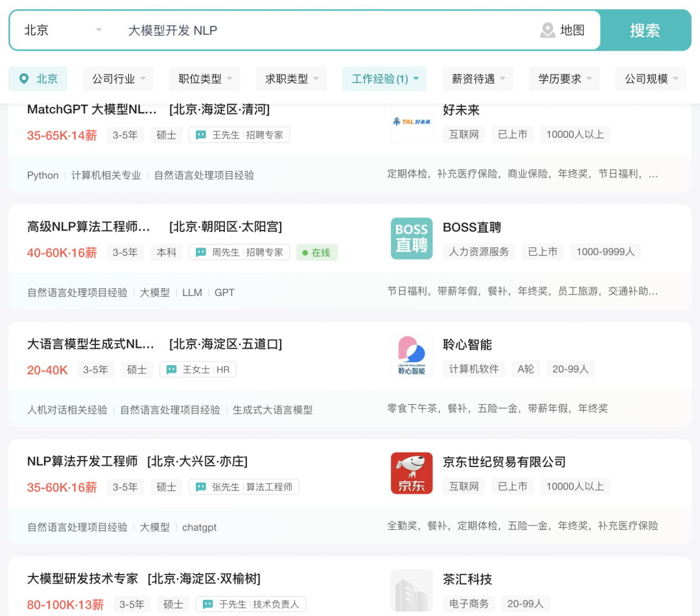Click the 地图 map button
Viewport: 700px width, 616px height.
(x=563, y=30)
